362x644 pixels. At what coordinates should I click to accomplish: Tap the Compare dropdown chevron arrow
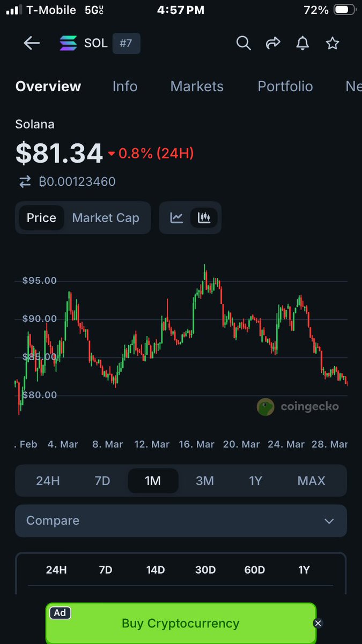329,521
